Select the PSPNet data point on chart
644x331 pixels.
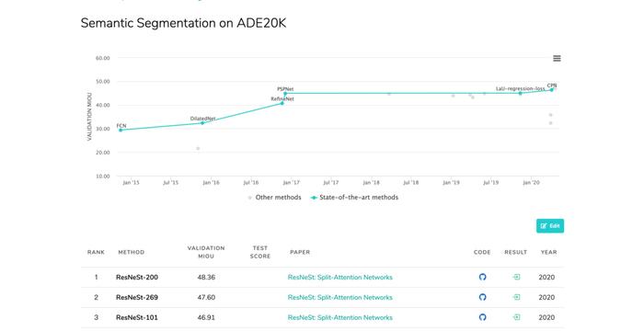(x=285, y=94)
